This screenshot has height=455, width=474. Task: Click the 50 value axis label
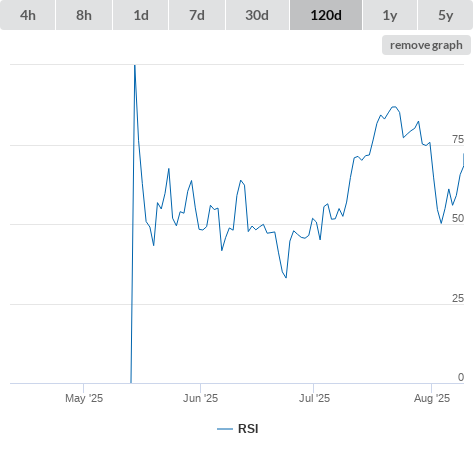point(458,218)
